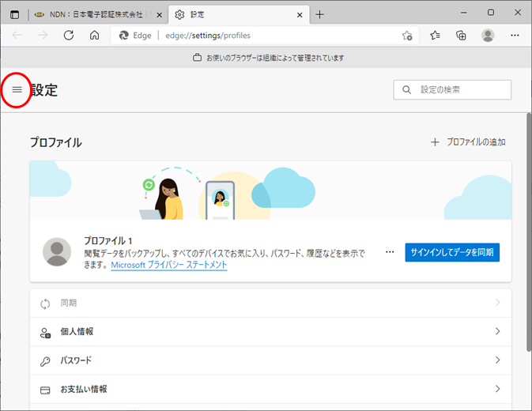532x411 pixels.
Task: Click プロファイルの追加 to add profile
Action: point(468,142)
